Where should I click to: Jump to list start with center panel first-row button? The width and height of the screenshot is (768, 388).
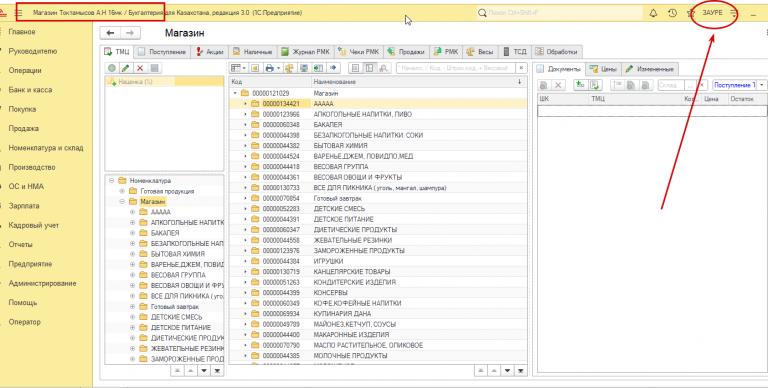pyautogui.click(x=481, y=371)
